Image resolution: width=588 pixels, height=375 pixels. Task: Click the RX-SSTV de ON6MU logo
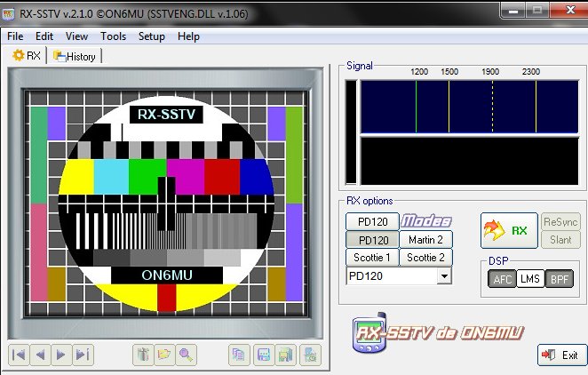(438, 332)
